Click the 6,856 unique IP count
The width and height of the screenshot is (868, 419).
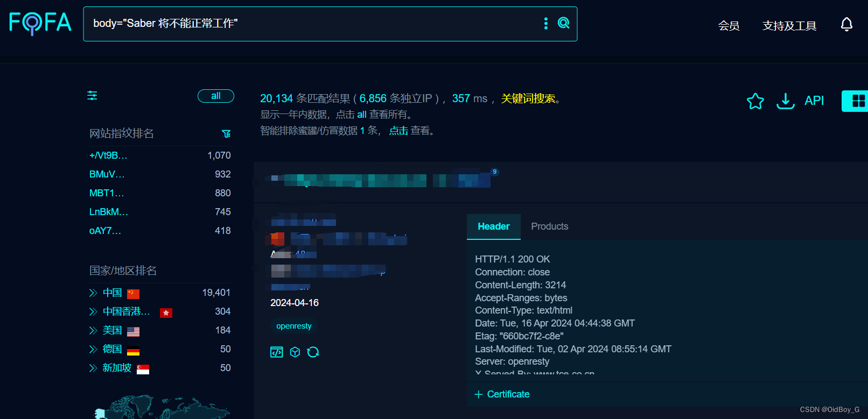pyautogui.click(x=373, y=98)
